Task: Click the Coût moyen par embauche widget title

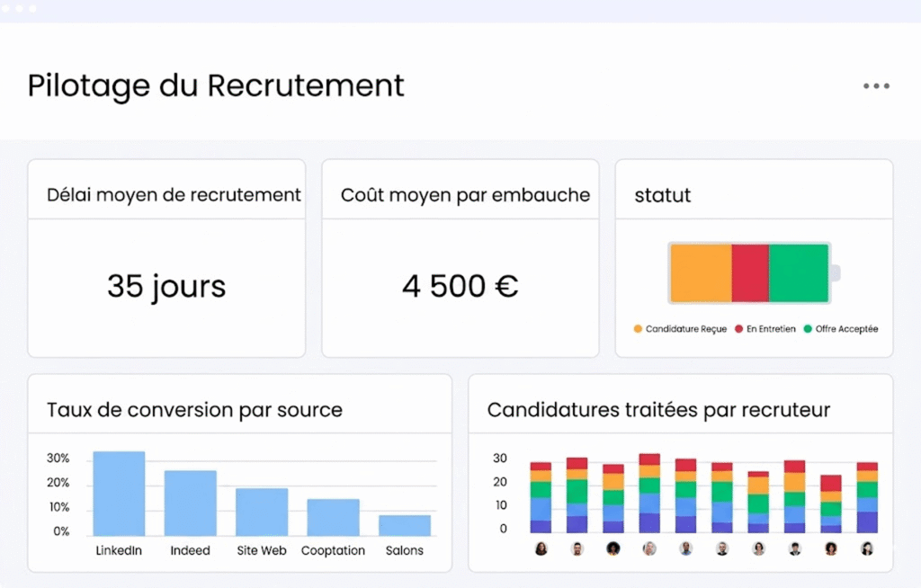Action: click(465, 195)
